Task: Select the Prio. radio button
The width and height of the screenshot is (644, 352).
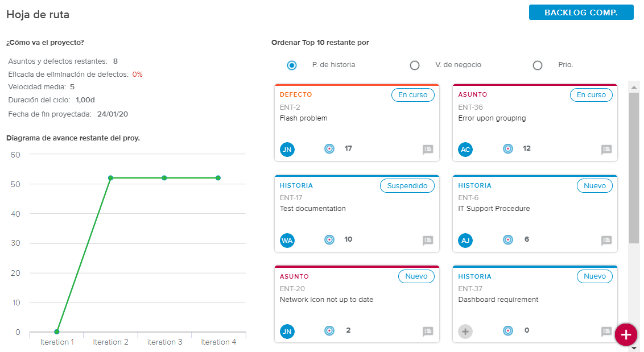Action: [x=538, y=65]
